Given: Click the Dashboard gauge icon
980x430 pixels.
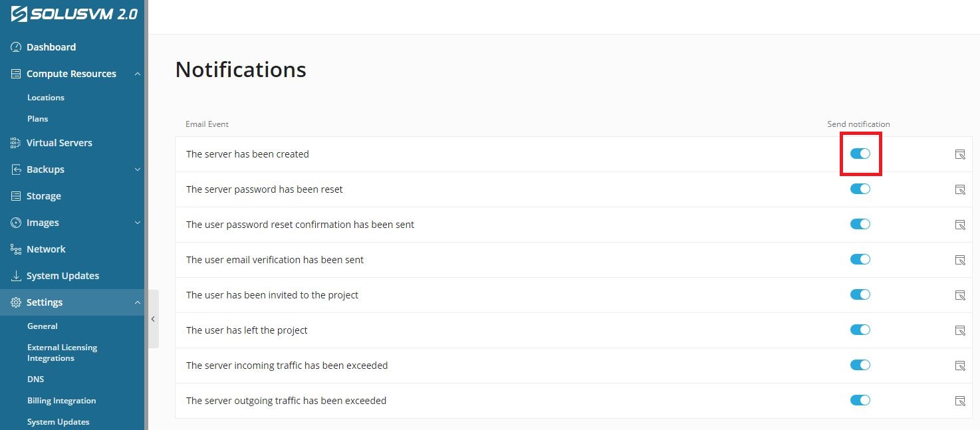Looking at the screenshot, I should pos(16,47).
